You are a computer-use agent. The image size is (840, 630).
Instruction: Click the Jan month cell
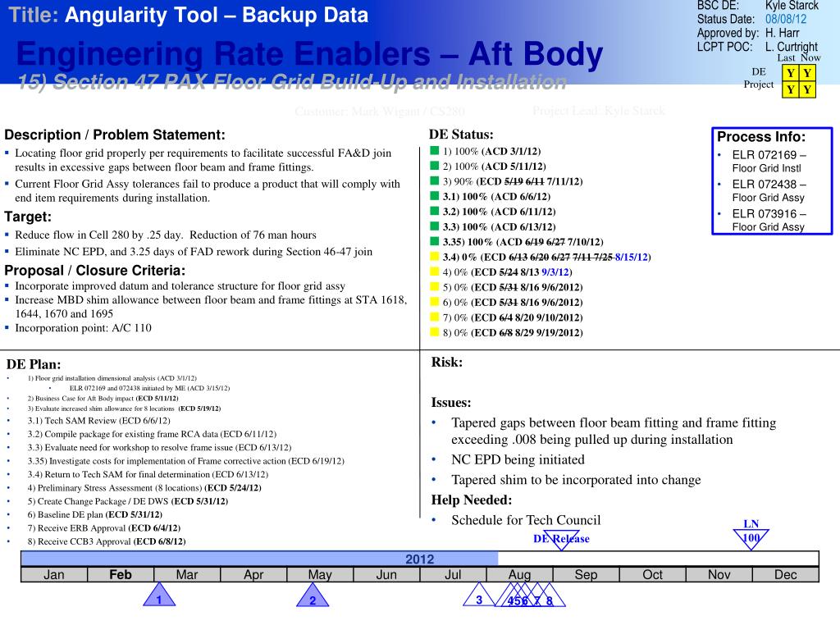[x=54, y=575]
